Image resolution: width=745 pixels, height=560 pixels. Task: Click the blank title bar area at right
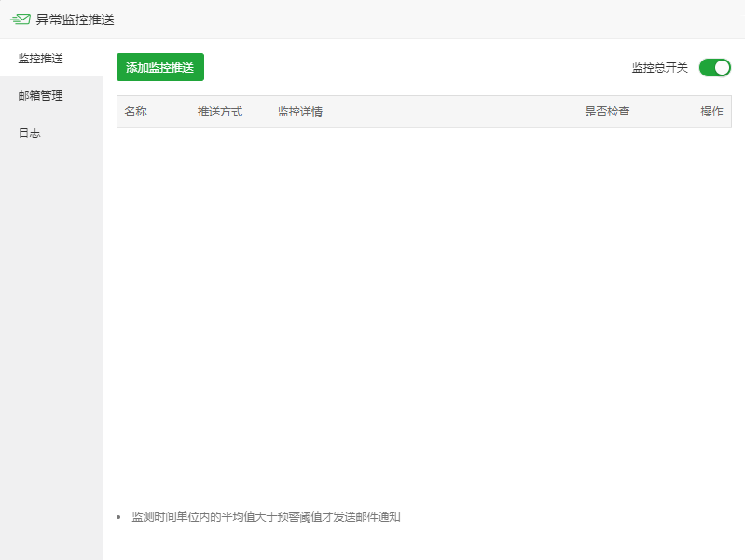coord(466,20)
